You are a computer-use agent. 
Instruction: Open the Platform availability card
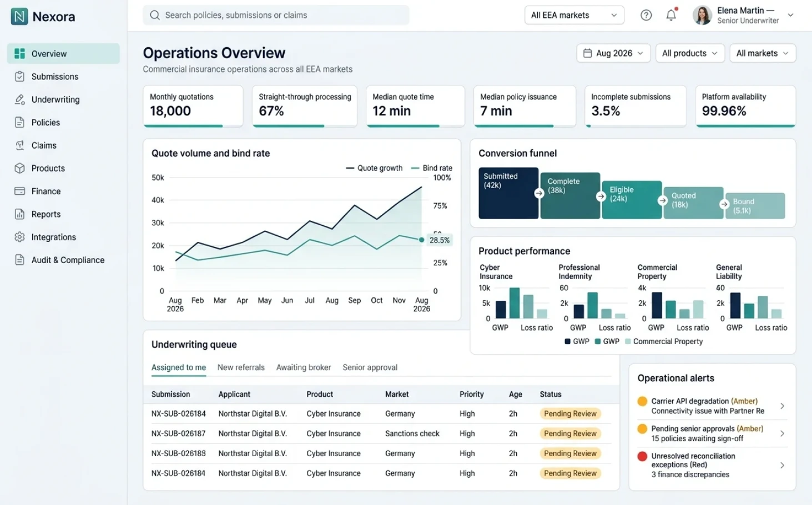point(745,106)
